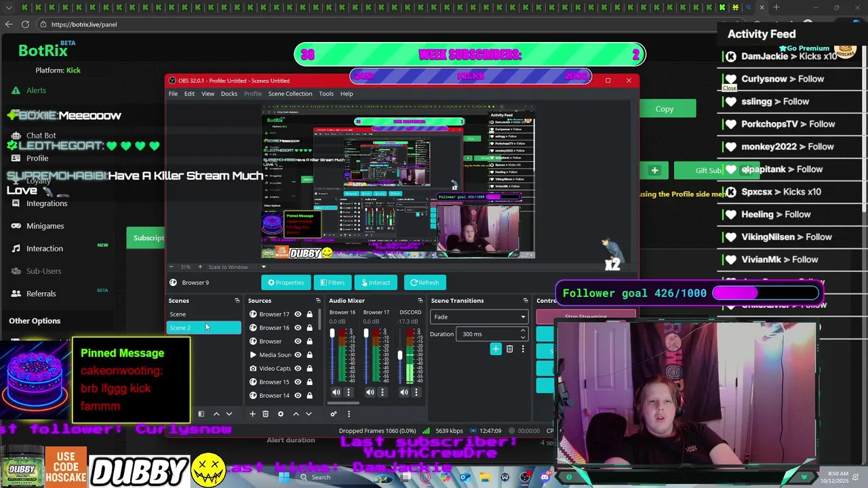Unlock the Browser 16 source

pos(310,328)
